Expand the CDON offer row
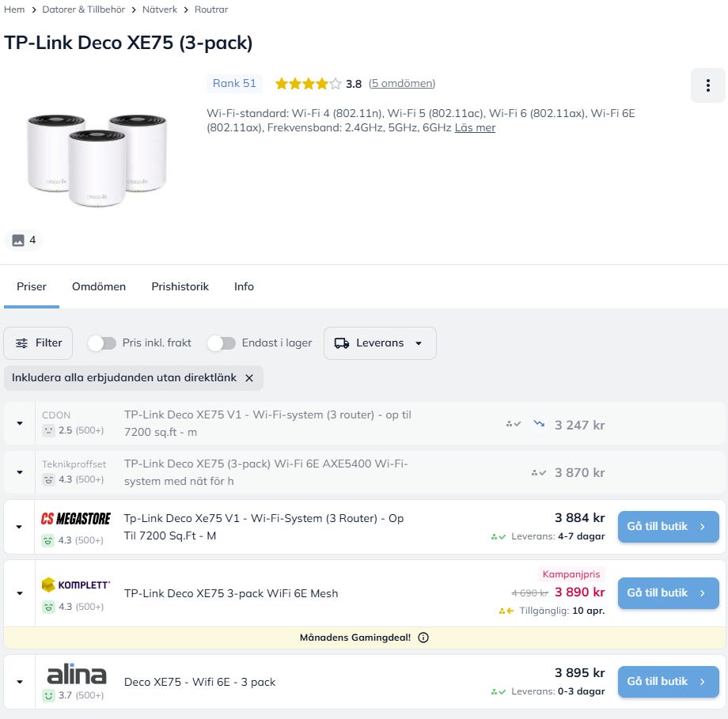 tap(19, 424)
